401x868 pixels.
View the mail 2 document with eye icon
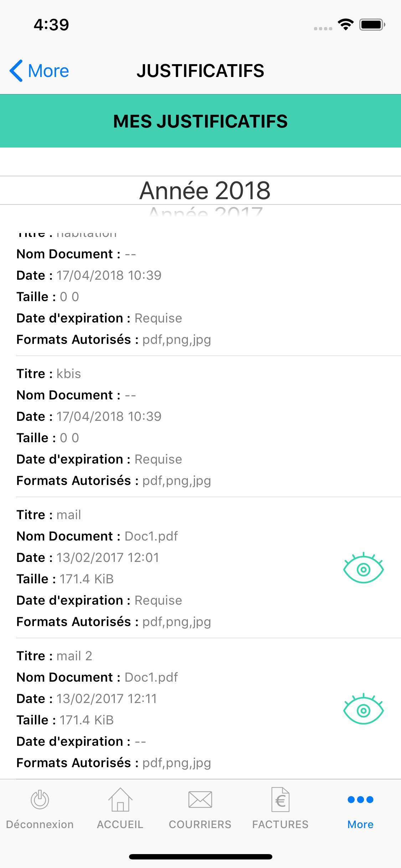tap(363, 709)
